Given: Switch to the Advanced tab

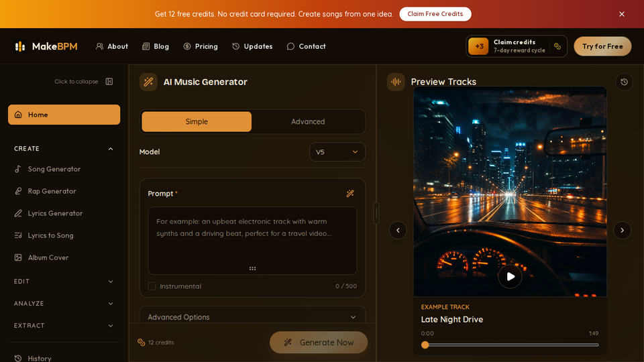Looking at the screenshot, I should [308, 121].
